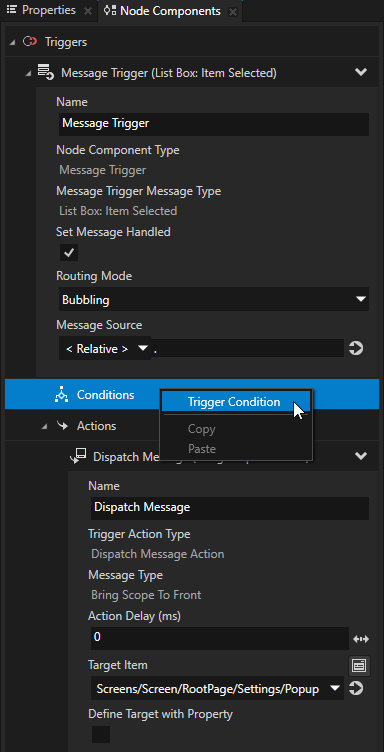This screenshot has height=752, width=384.
Task: Click the Dispatch Message action icon
Action: click(x=78, y=456)
